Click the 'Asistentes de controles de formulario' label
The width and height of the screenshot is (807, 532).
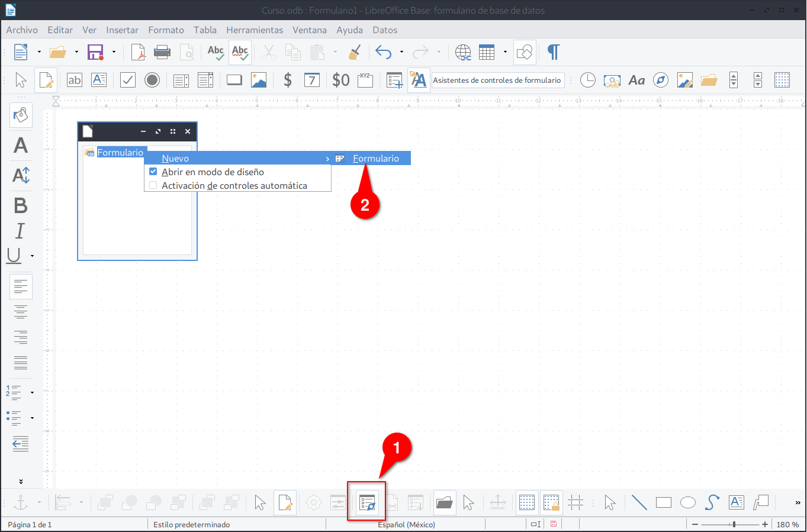(496, 80)
